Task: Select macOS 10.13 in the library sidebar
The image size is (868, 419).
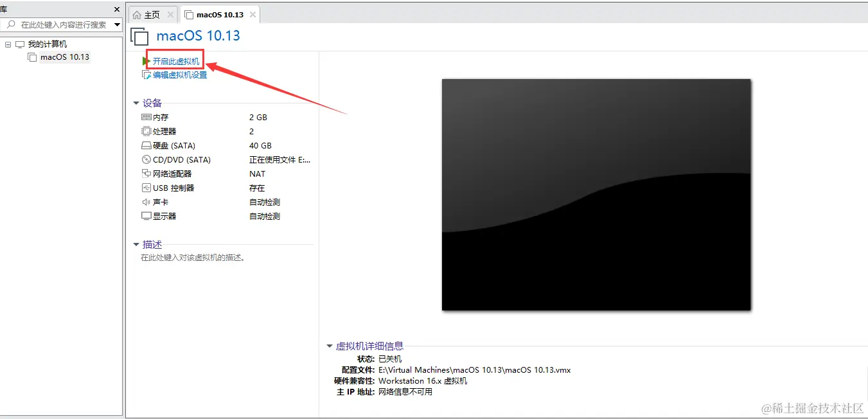Action: pyautogui.click(x=65, y=57)
